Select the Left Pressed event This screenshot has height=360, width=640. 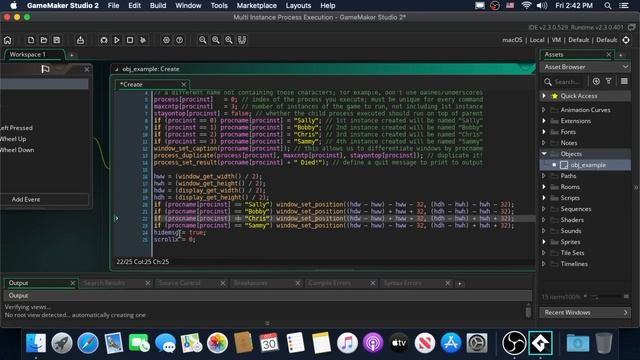(16, 128)
